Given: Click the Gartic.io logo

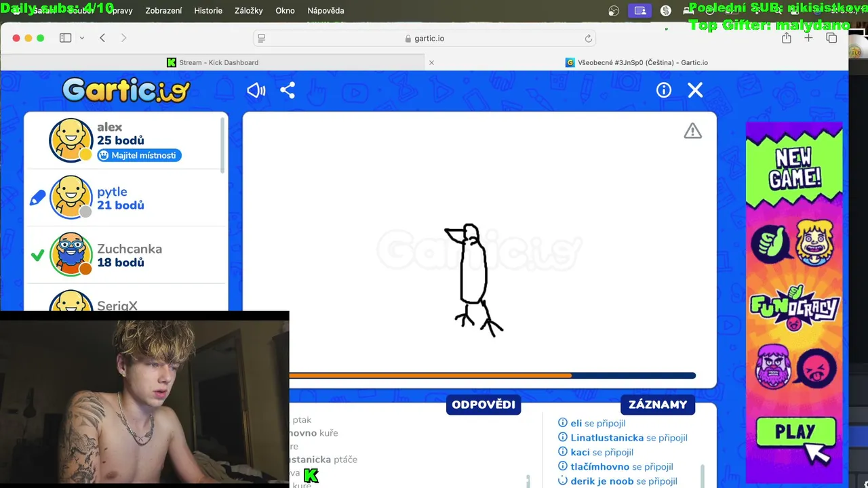Looking at the screenshot, I should (126, 90).
